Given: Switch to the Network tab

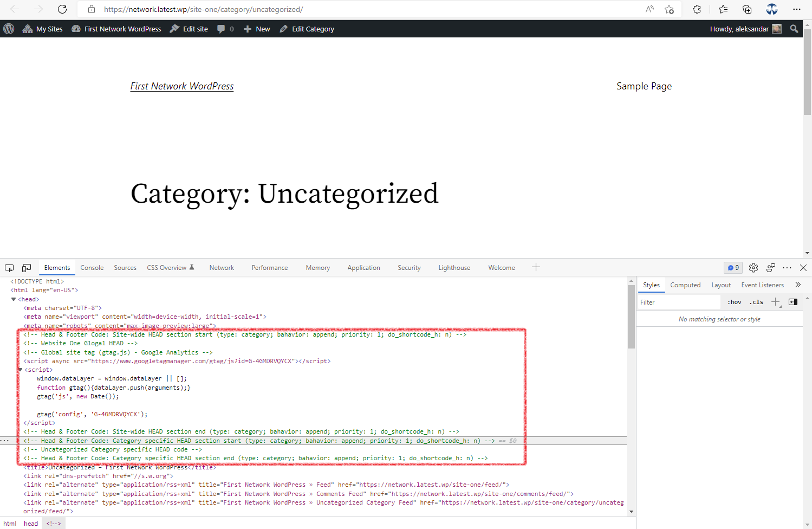Looking at the screenshot, I should pos(222,268).
